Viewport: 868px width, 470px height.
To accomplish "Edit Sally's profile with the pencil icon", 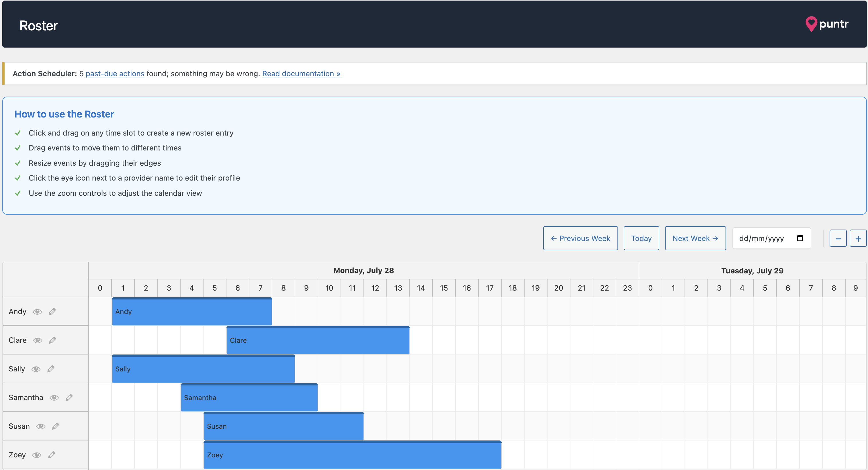I will (51, 369).
